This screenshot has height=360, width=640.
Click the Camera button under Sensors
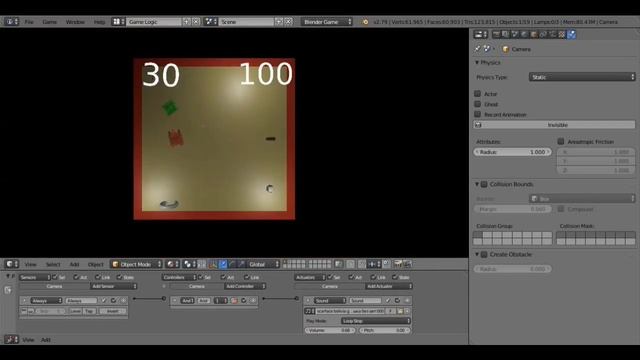[x=54, y=286]
